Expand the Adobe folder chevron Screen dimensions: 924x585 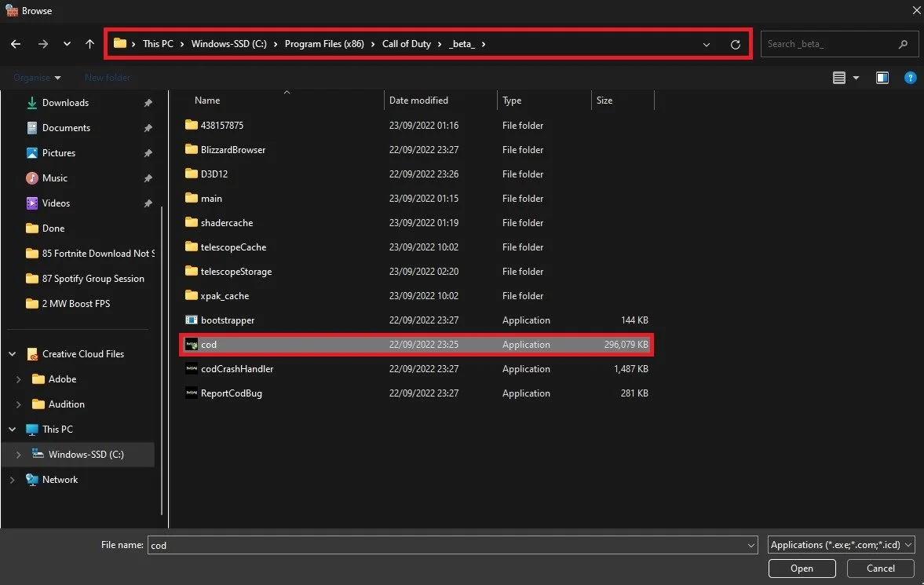(x=18, y=379)
